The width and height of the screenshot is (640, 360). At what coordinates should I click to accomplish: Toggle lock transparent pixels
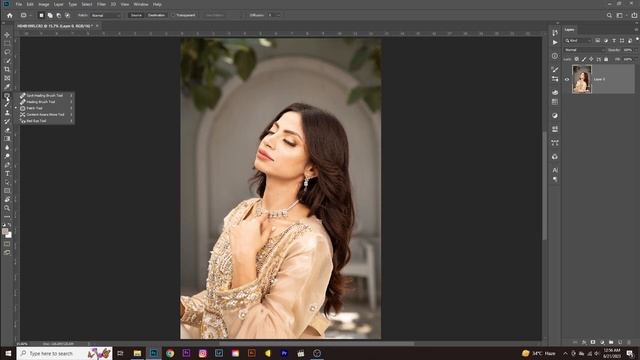pos(576,59)
